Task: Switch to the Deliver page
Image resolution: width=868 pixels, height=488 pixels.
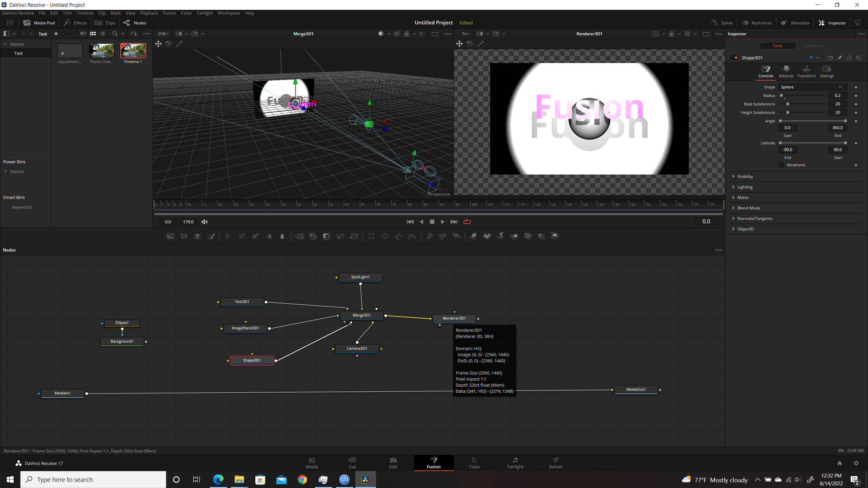Action: click(555, 463)
